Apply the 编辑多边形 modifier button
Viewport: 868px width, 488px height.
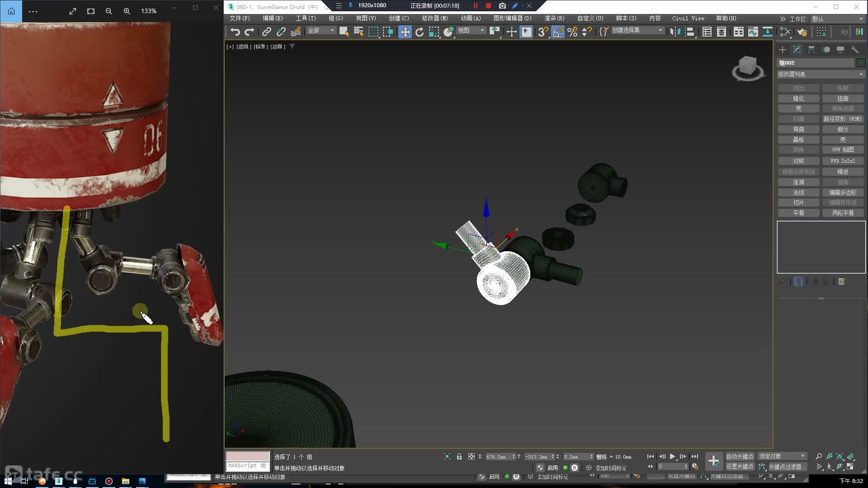pos(843,192)
